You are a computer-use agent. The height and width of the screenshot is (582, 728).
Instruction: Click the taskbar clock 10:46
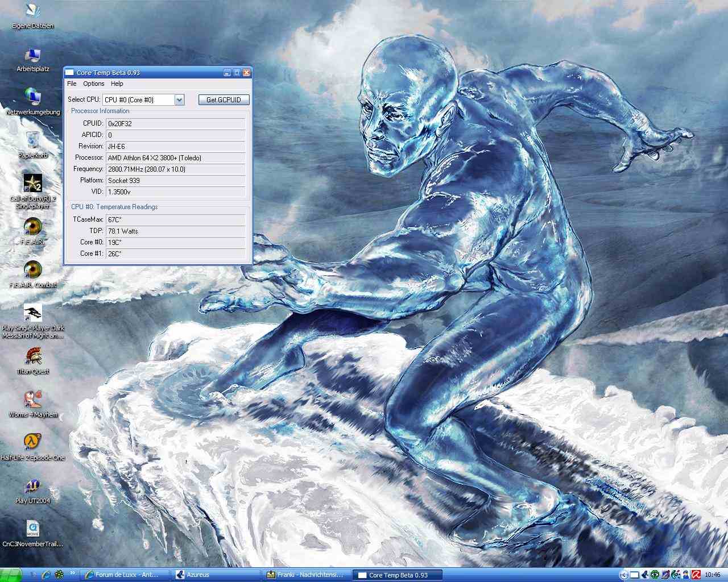point(713,575)
